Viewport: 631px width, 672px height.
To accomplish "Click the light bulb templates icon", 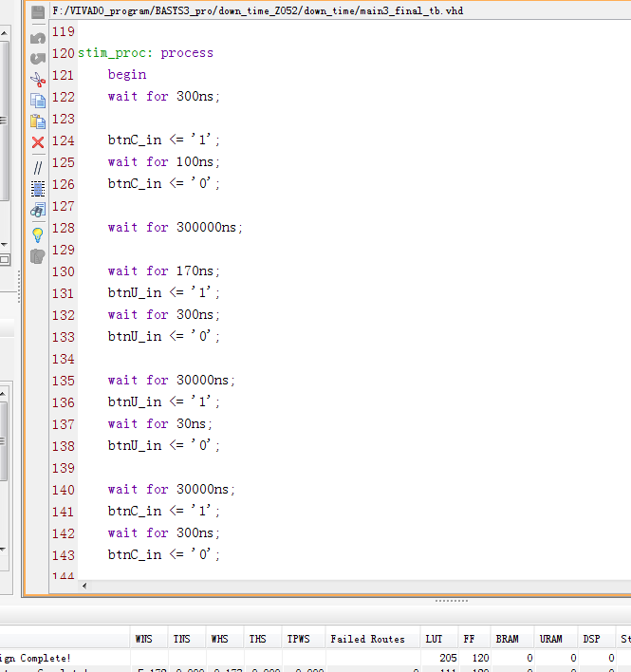I will (x=38, y=233).
